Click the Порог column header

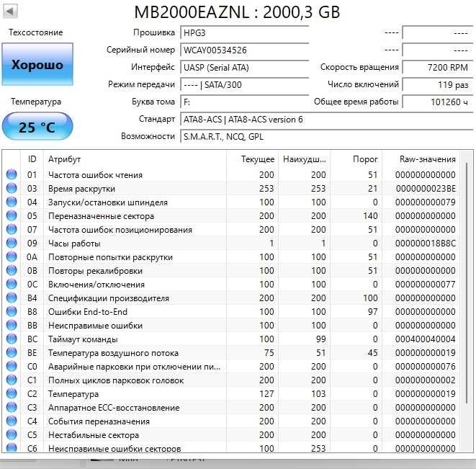click(x=356, y=159)
